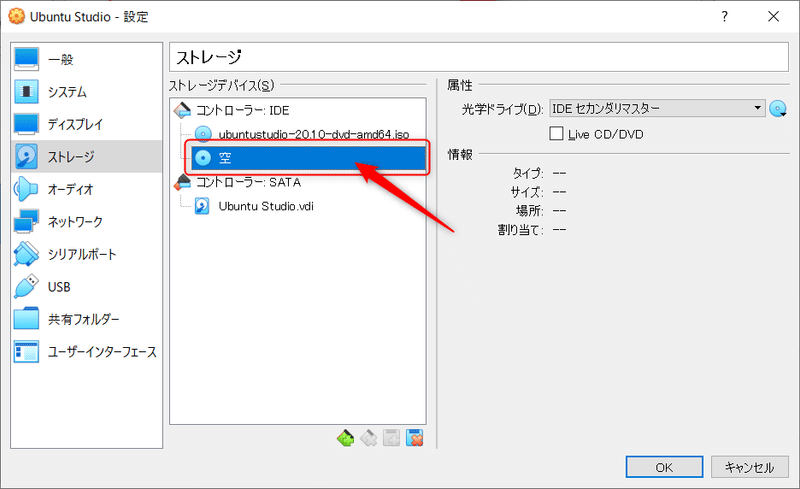Confirm settings with the OK button
The height and width of the screenshot is (489, 800).
664,467
